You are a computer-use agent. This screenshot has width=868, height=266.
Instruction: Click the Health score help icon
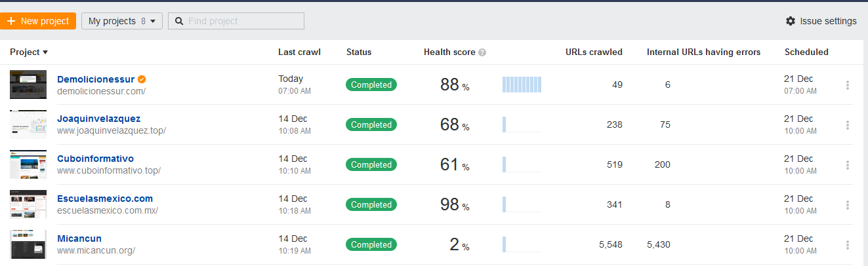click(482, 52)
